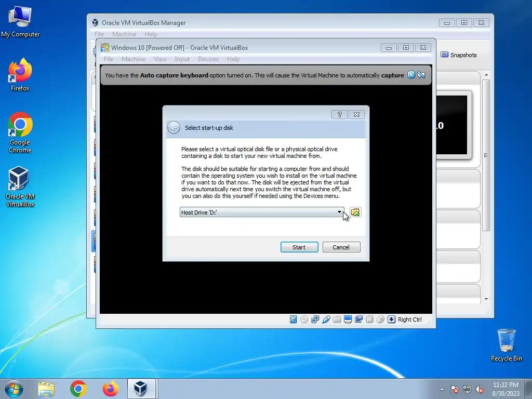Screen dimensions: 532x399
Task: Open File Explorer from the taskbar
Action: pyautogui.click(x=46, y=389)
